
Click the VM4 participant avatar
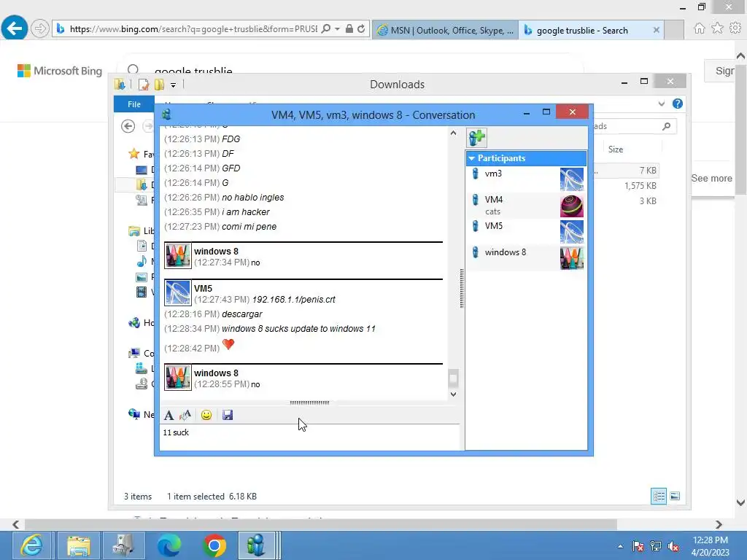tap(572, 206)
